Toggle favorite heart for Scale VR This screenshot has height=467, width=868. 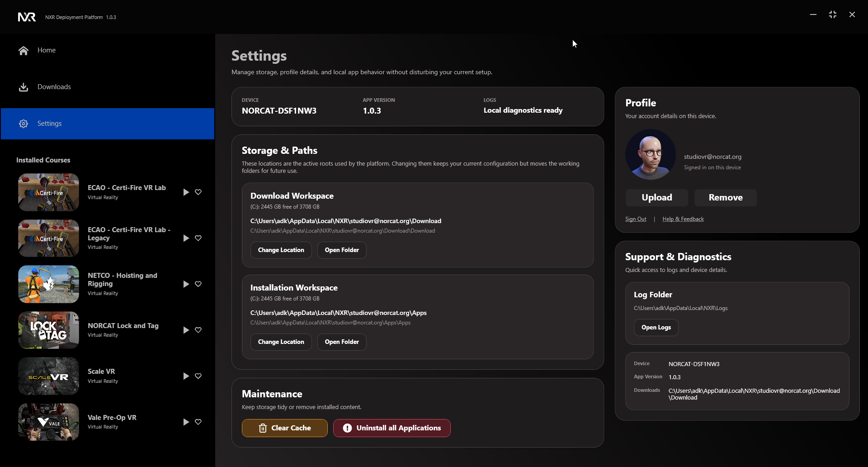[x=198, y=376]
